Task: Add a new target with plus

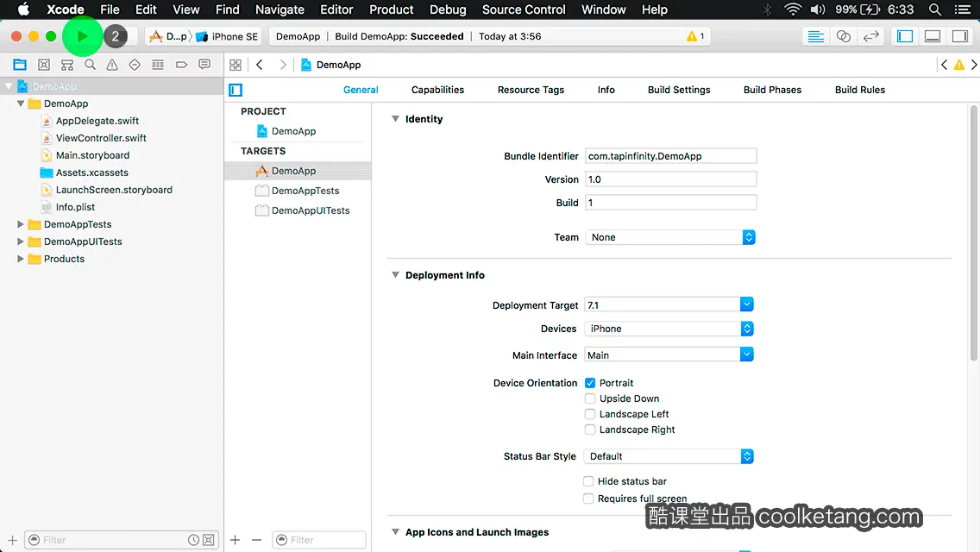Action: (x=235, y=540)
